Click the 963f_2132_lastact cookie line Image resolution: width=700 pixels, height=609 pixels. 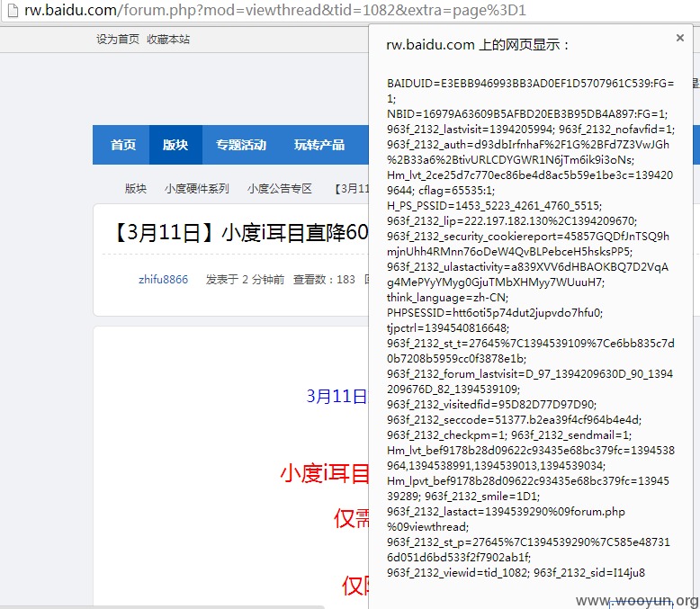coord(506,519)
